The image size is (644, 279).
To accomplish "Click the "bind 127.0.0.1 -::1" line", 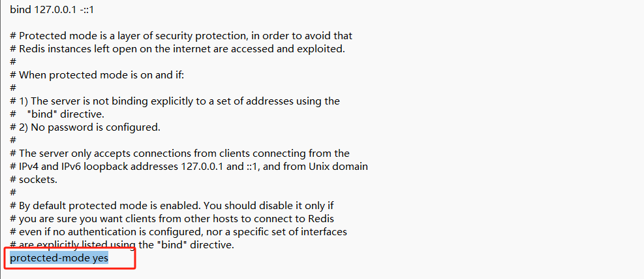I will [52, 10].
